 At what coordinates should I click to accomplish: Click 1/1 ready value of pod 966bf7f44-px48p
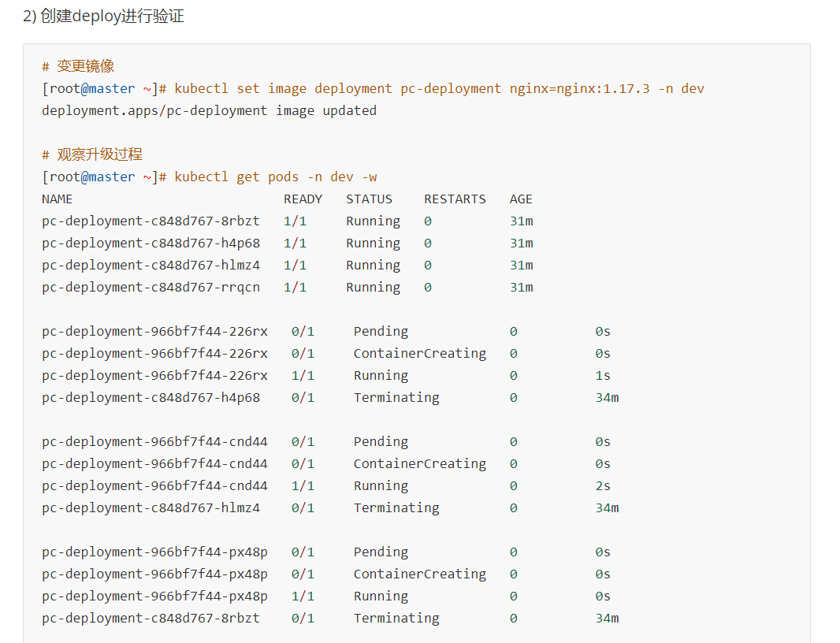tap(303, 597)
